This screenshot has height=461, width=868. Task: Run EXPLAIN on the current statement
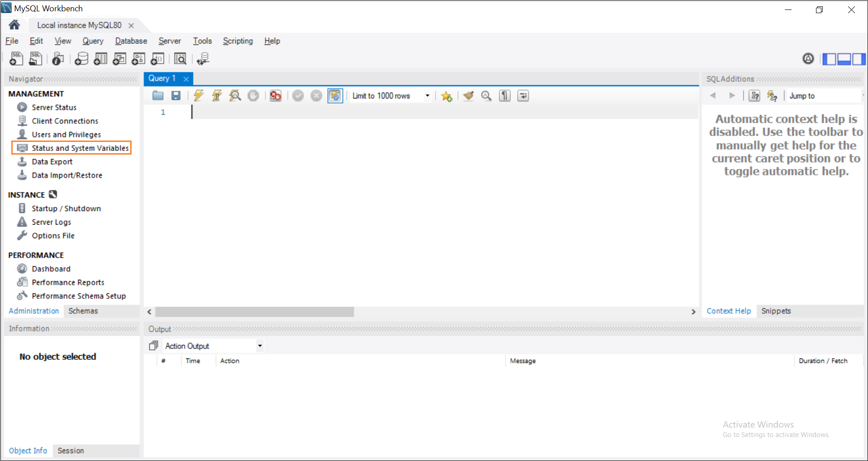235,96
